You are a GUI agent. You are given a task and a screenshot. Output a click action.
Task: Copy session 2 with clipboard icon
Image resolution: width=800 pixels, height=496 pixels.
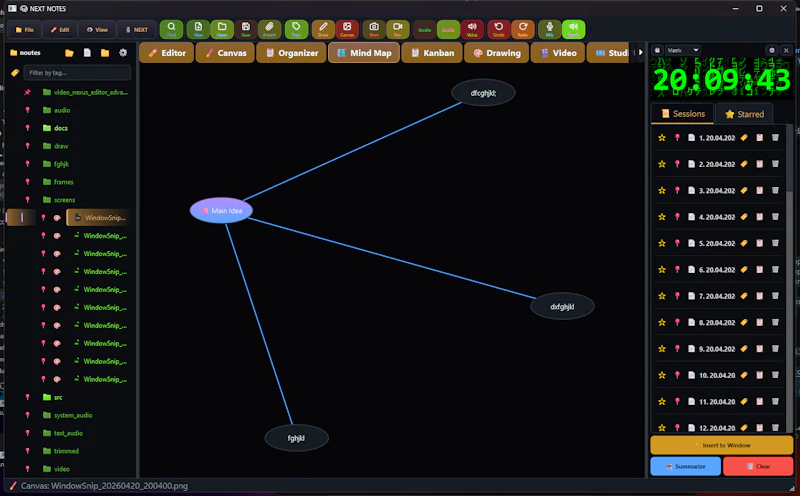(x=759, y=164)
